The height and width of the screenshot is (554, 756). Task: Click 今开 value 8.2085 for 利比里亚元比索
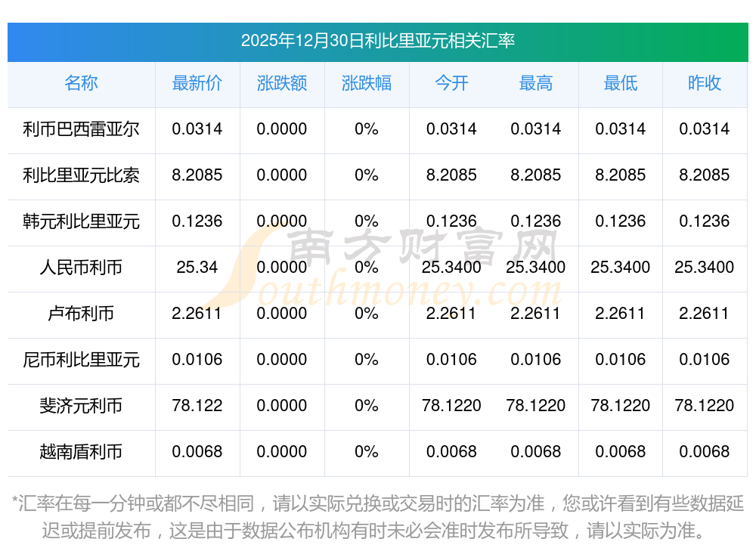tap(451, 175)
